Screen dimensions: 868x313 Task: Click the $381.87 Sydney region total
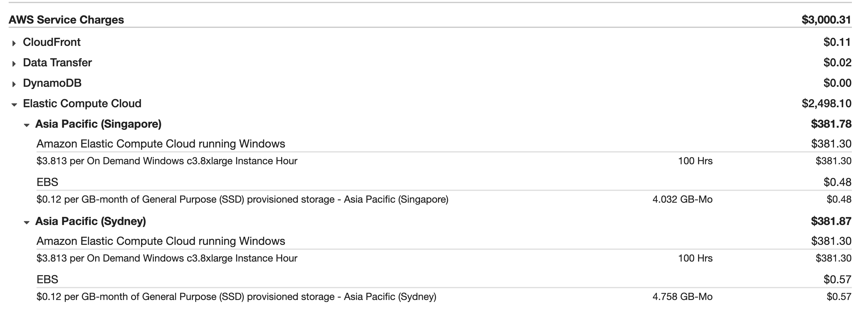point(830,221)
